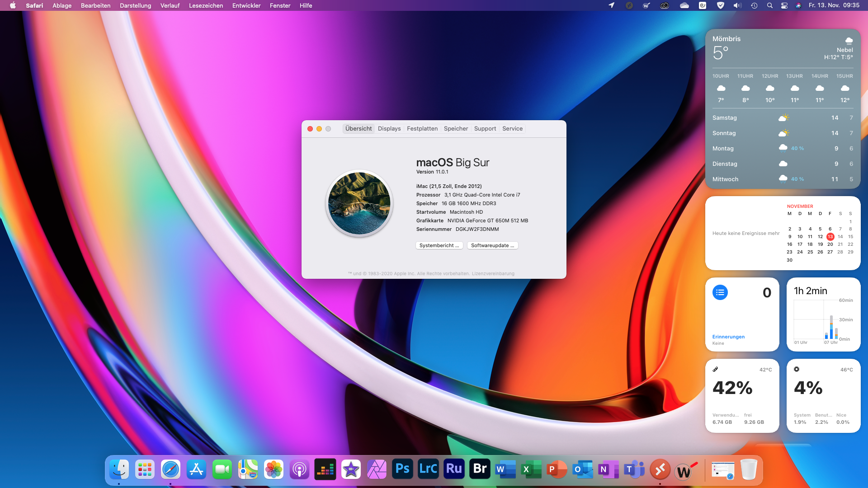
Task: Open the OneDrive menu bar icon
Action: pos(684,5)
